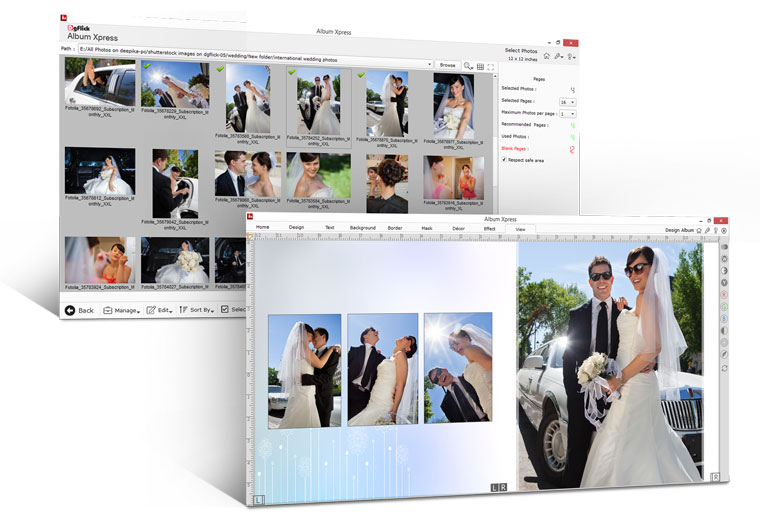Screen dimensions: 760x520
Task: Open the Edit dropdown menu
Action: coord(159,310)
